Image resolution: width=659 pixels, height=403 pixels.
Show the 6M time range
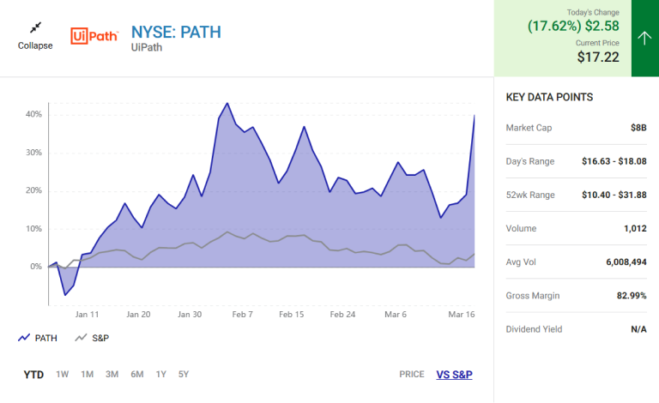point(136,374)
